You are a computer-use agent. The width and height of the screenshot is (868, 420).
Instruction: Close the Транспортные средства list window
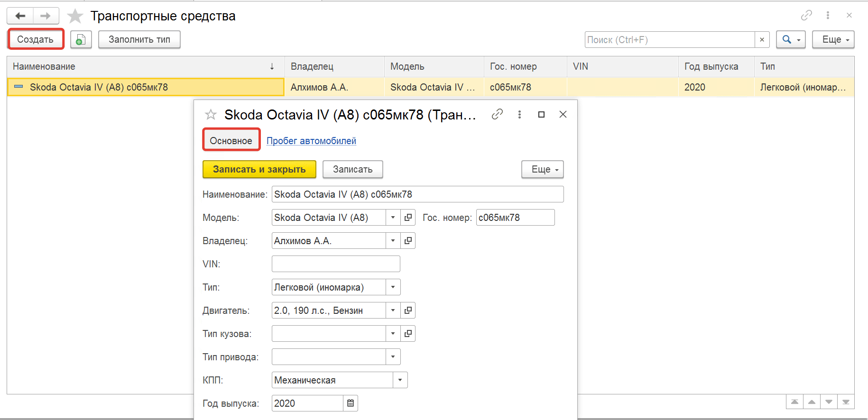coord(849,16)
